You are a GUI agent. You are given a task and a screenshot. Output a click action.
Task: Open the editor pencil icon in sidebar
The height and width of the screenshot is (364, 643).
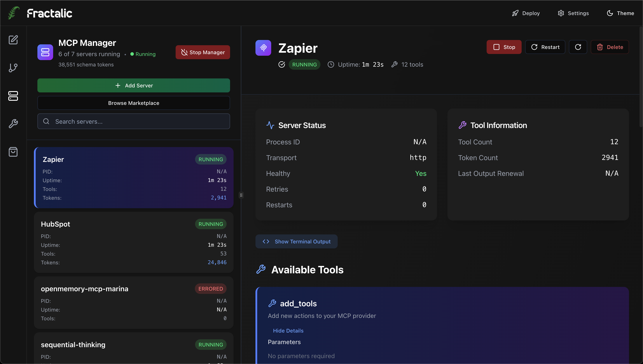[x=13, y=40]
